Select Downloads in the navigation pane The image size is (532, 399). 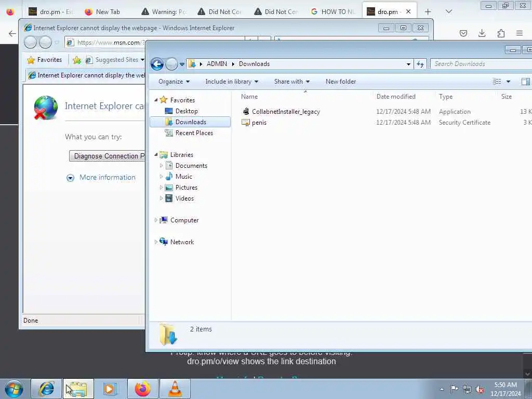coord(190,122)
